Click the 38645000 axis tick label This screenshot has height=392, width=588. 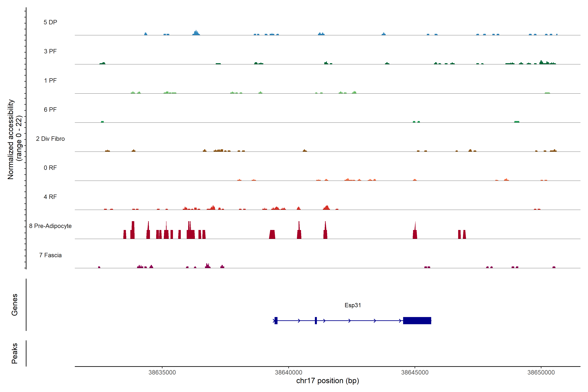(415, 372)
